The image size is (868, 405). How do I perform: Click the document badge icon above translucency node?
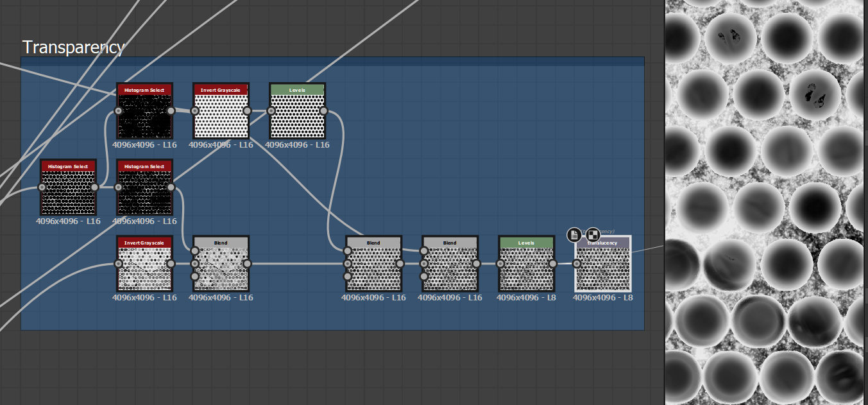574,235
